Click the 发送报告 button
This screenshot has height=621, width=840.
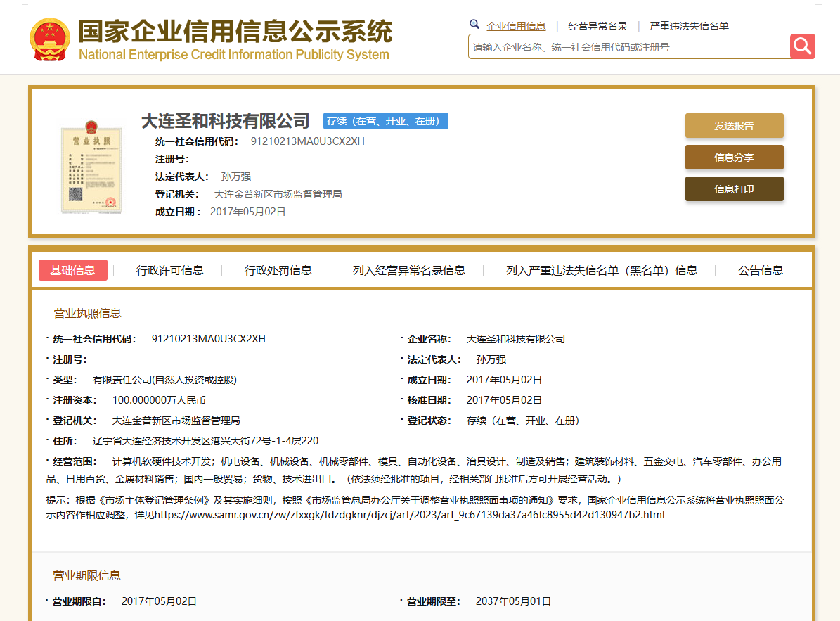click(734, 126)
